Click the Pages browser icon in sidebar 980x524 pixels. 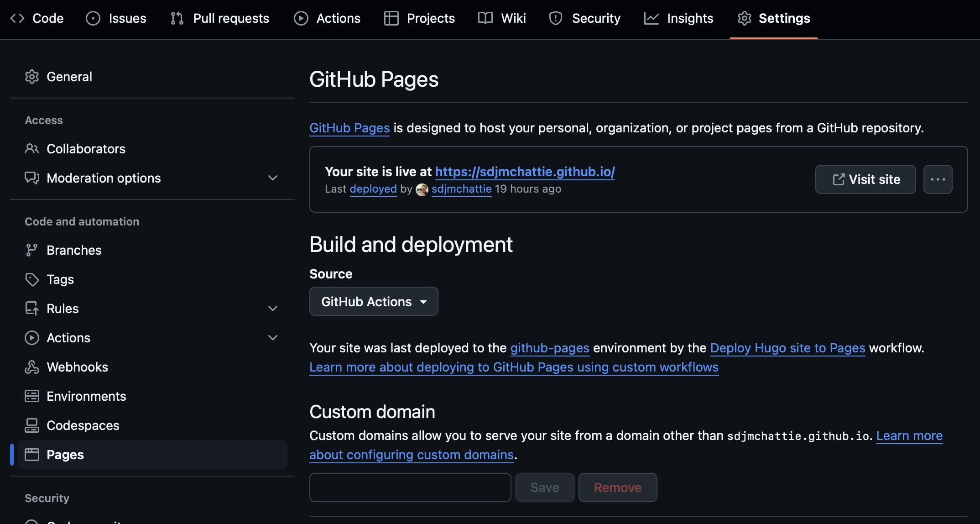(32, 455)
